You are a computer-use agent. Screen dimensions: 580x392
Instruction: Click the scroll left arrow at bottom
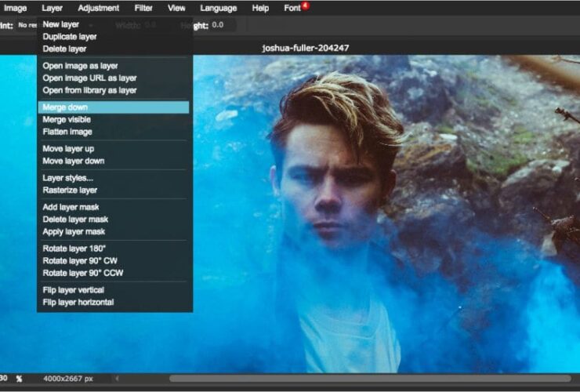pos(117,379)
